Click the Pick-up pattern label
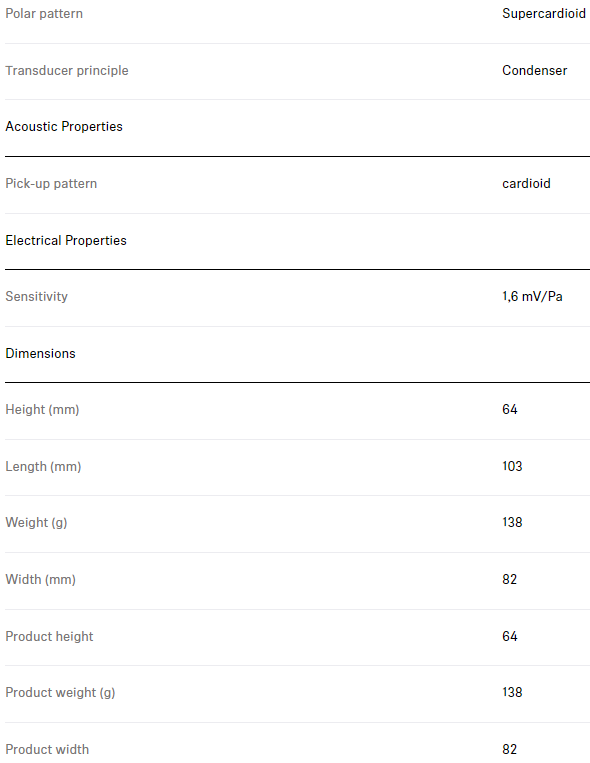 pyautogui.click(x=51, y=183)
